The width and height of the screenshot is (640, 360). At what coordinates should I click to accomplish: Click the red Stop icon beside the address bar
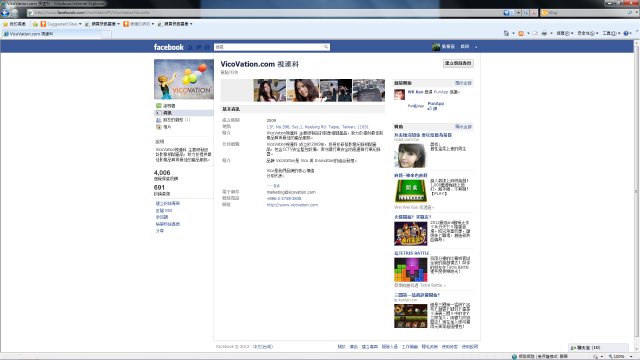534,13
